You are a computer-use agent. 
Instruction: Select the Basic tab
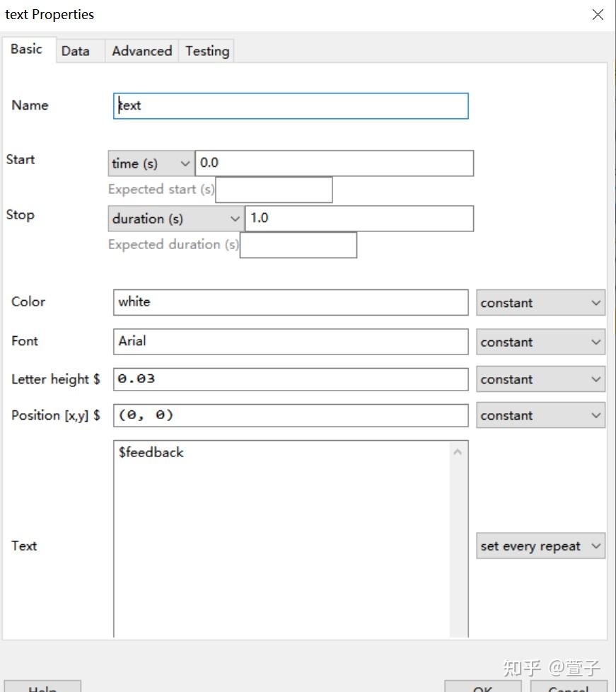27,50
